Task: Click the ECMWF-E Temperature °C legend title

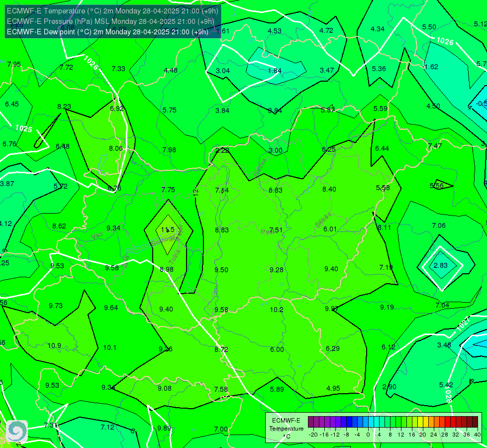Action: coord(286,429)
